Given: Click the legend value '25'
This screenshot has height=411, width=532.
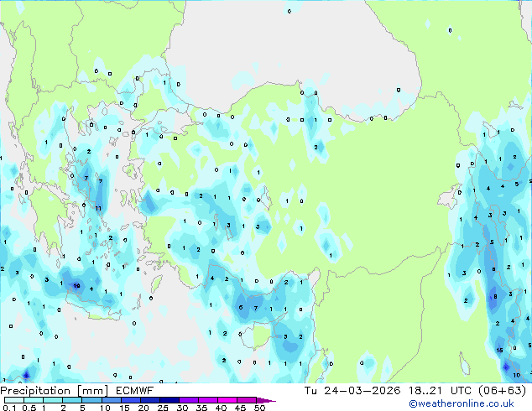Looking at the screenshot, I should click(x=163, y=408).
